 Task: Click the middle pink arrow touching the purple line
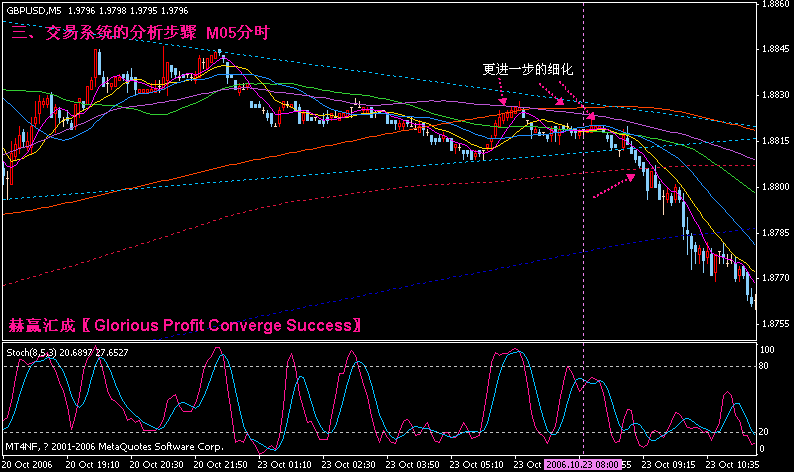[561, 99]
